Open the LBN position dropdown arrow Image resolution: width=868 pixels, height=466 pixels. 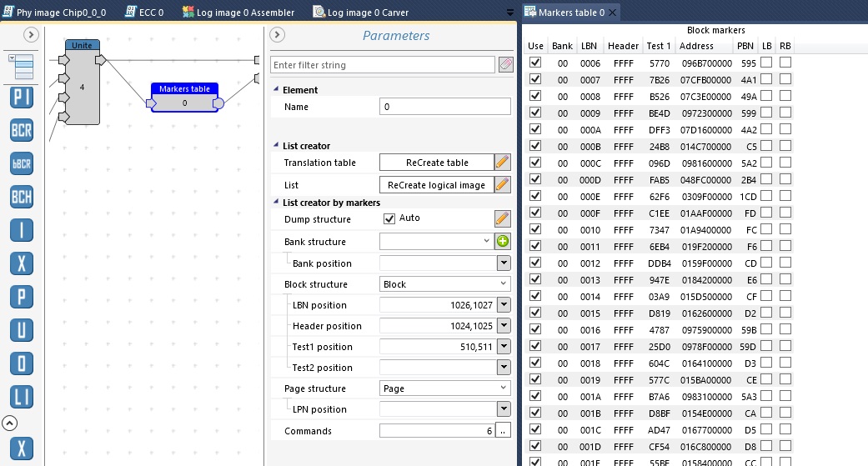503,305
